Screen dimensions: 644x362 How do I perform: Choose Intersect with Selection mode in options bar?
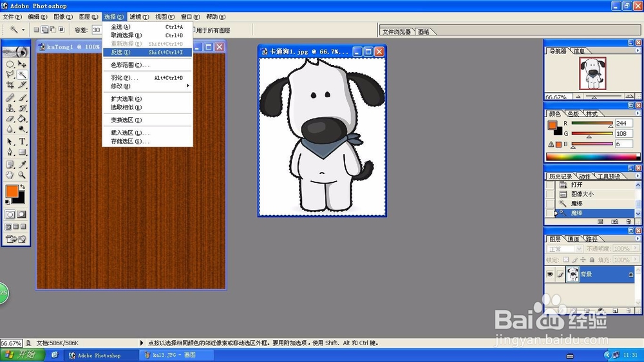click(x=62, y=30)
